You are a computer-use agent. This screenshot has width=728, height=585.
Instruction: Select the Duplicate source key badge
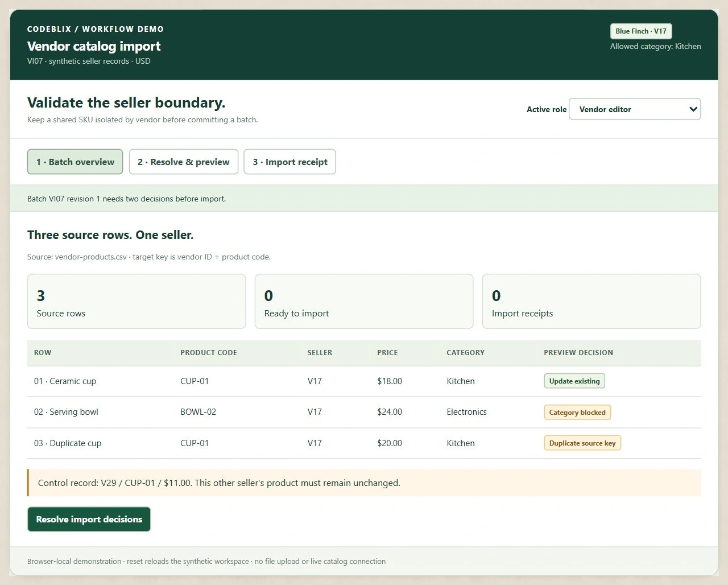tap(582, 443)
